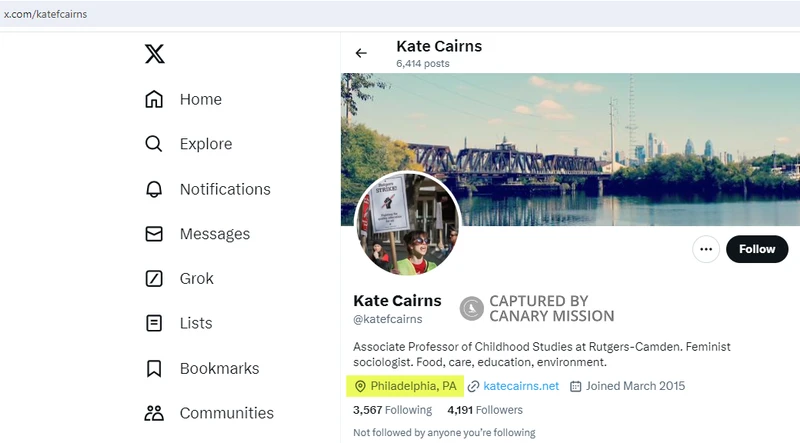Follow Kate Cairns
The height and width of the screenshot is (443, 800).
tap(757, 249)
